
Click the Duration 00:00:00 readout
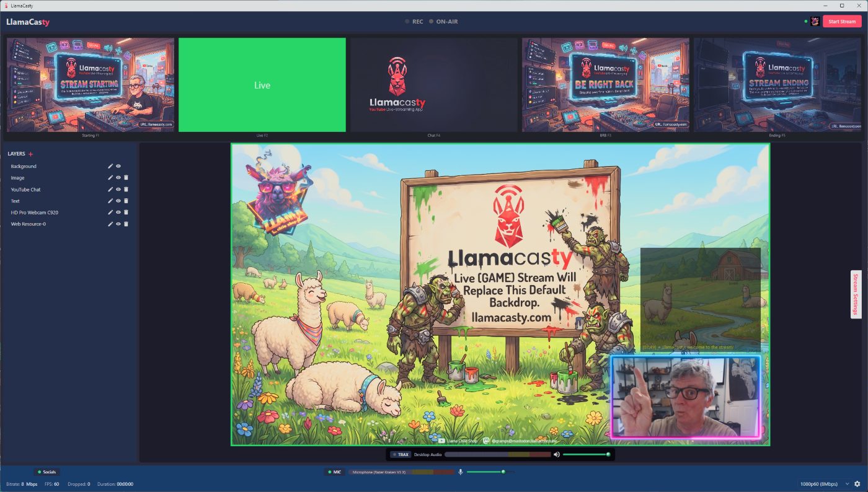115,484
